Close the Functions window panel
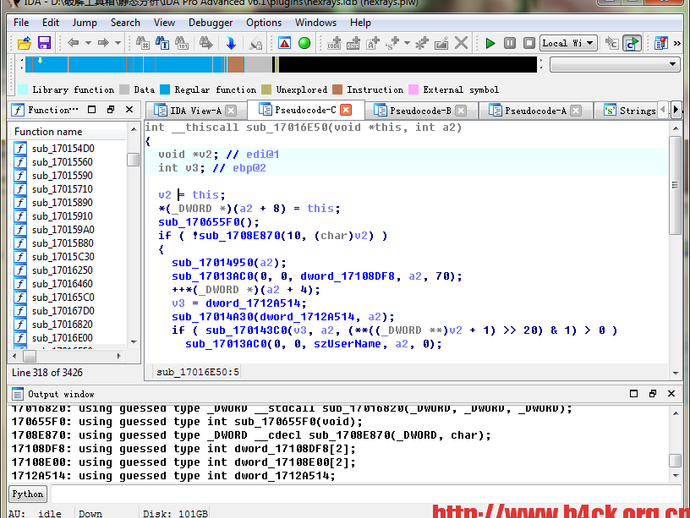690x518 pixels. (129, 110)
